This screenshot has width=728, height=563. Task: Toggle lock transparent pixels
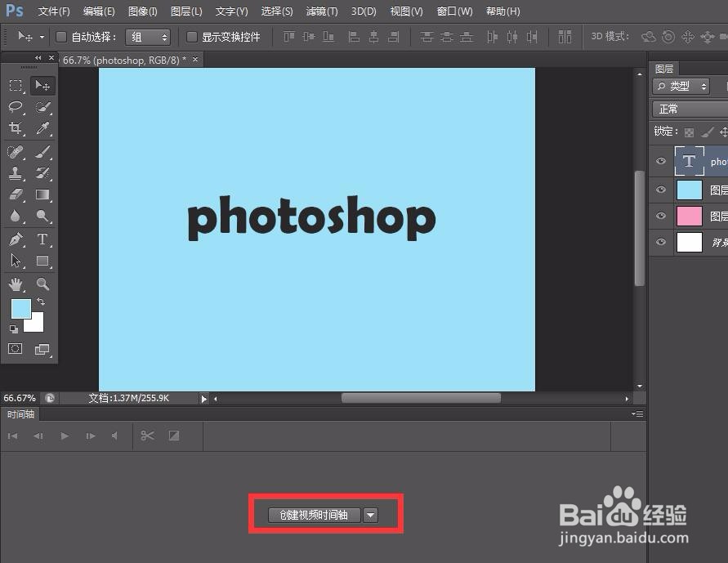(689, 132)
